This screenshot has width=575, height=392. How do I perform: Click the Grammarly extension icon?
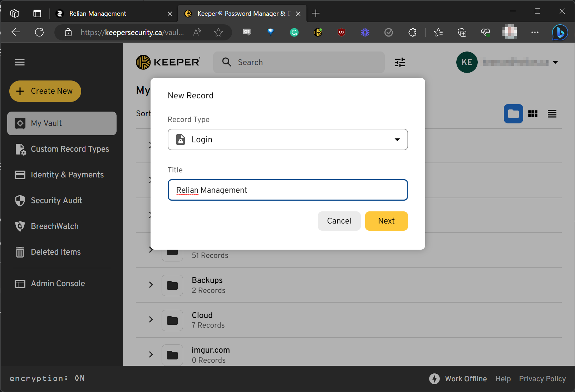click(x=294, y=33)
